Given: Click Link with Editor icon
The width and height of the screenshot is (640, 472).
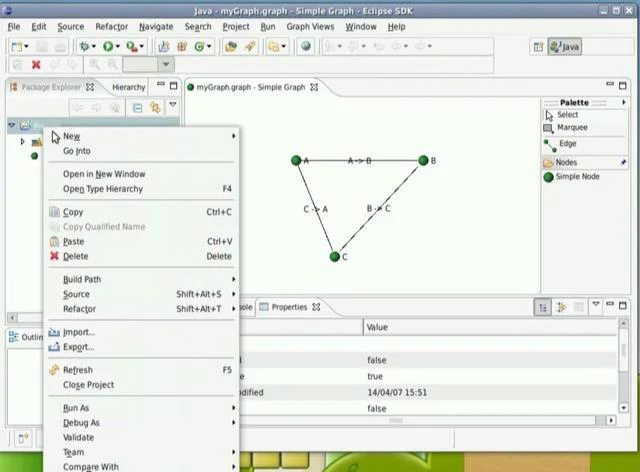Looking at the screenshot, I should tap(155, 108).
